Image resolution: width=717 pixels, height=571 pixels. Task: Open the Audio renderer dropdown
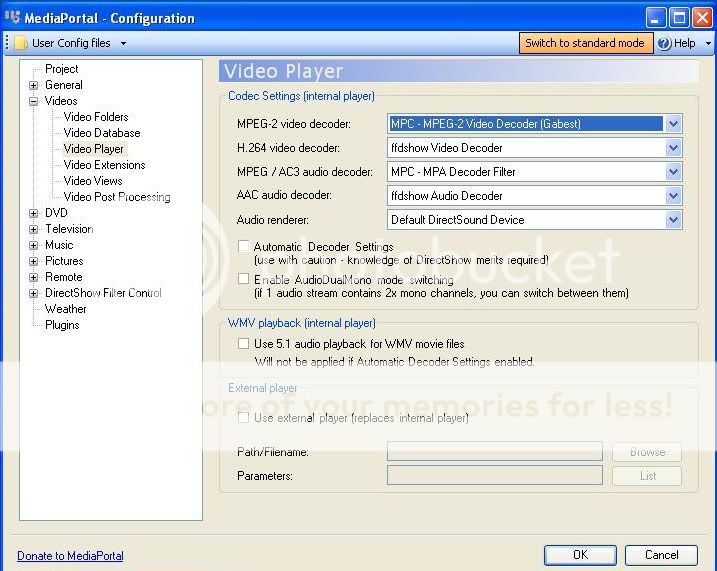tap(673, 220)
